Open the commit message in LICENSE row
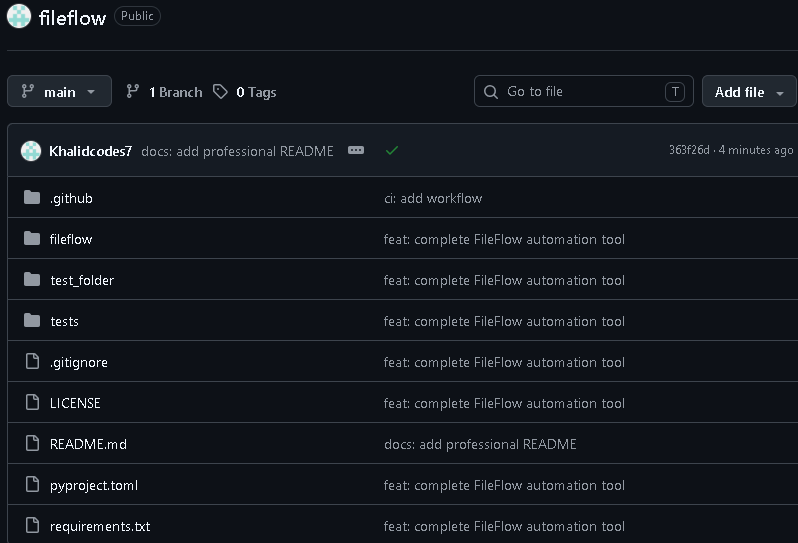The width and height of the screenshot is (798, 543). (x=504, y=404)
